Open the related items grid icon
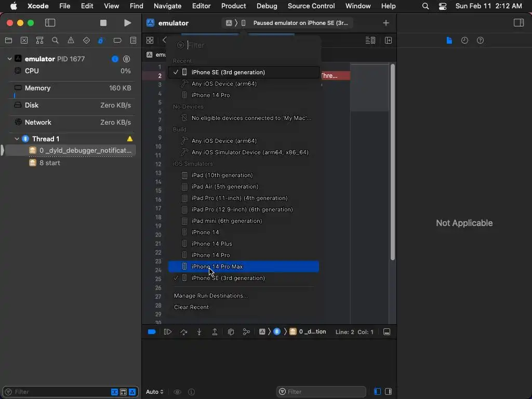The height and width of the screenshot is (399, 532). pyautogui.click(x=150, y=41)
